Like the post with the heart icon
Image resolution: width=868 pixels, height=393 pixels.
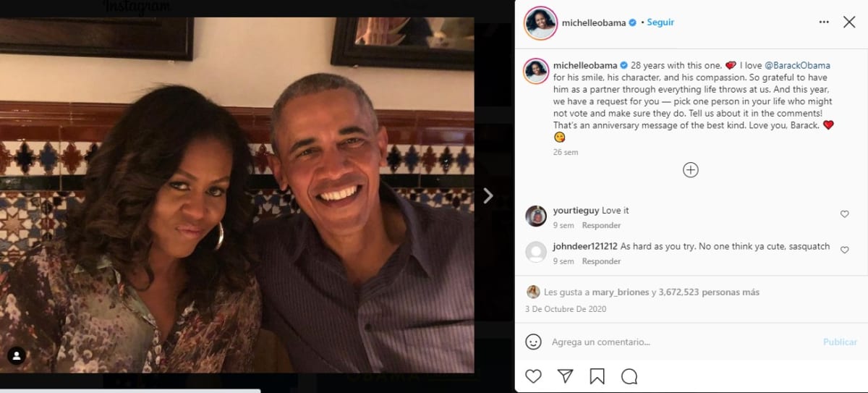[x=533, y=376]
